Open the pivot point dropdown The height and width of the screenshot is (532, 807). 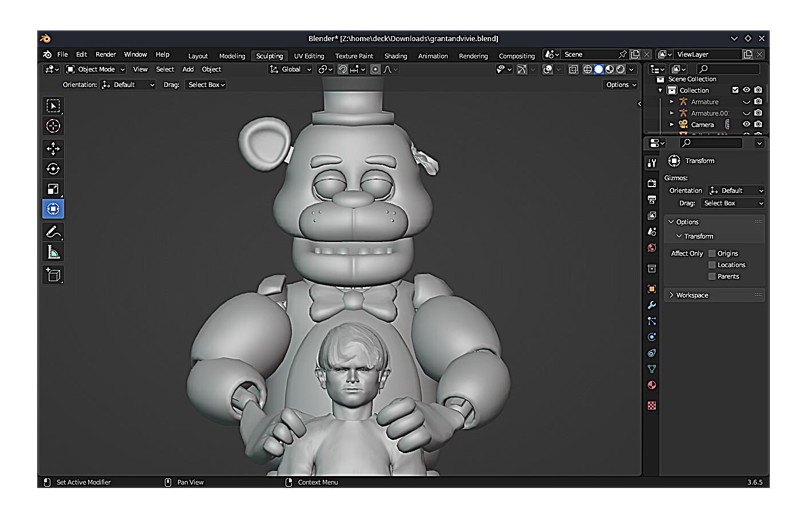[x=325, y=69]
